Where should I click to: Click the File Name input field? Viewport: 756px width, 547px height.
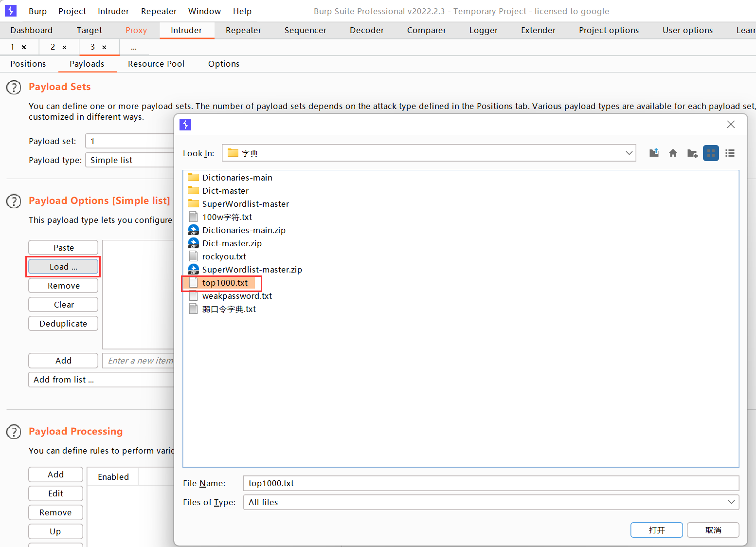click(x=491, y=483)
